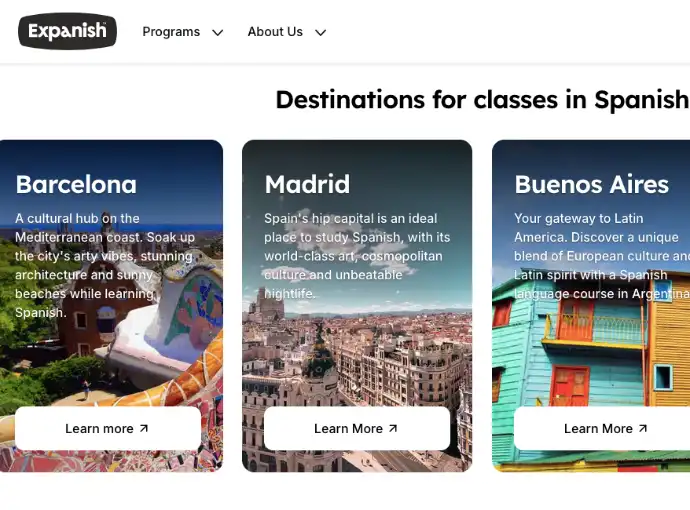Click Destinations for classes in Spanish heading

point(482,99)
